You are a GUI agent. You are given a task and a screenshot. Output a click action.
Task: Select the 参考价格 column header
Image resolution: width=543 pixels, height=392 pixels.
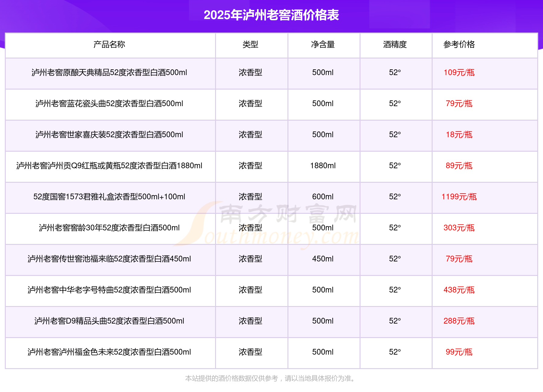click(x=459, y=44)
